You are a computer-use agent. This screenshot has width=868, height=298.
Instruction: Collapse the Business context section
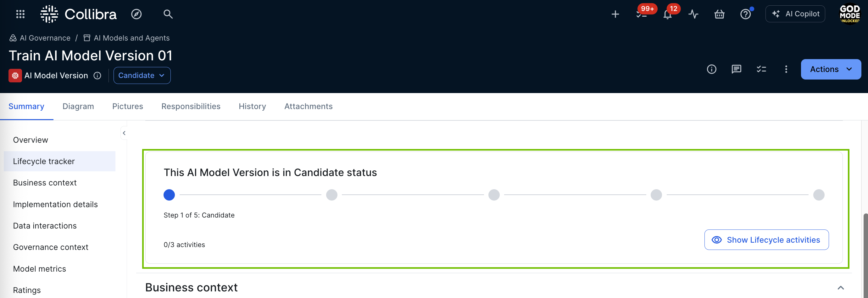pos(840,288)
